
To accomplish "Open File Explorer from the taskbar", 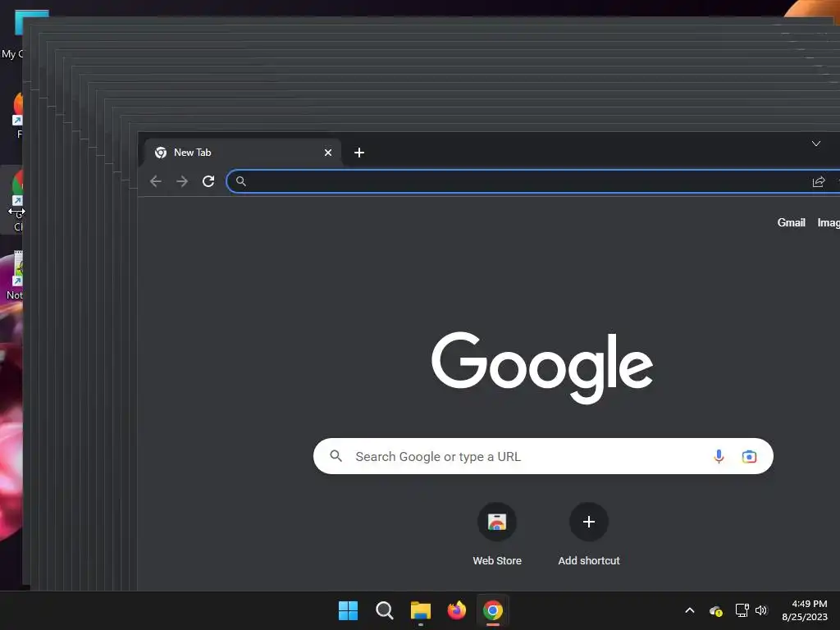I will pyautogui.click(x=421, y=610).
